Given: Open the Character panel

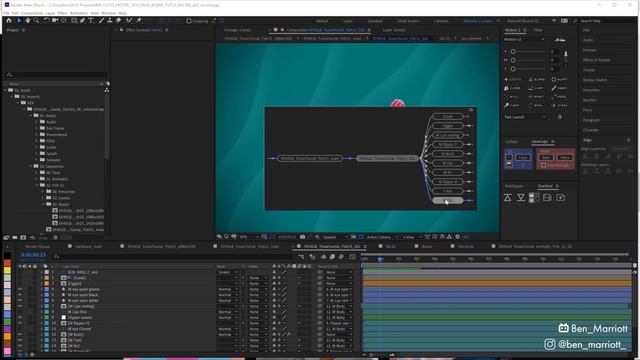Looking at the screenshot, I should tap(591, 130).
